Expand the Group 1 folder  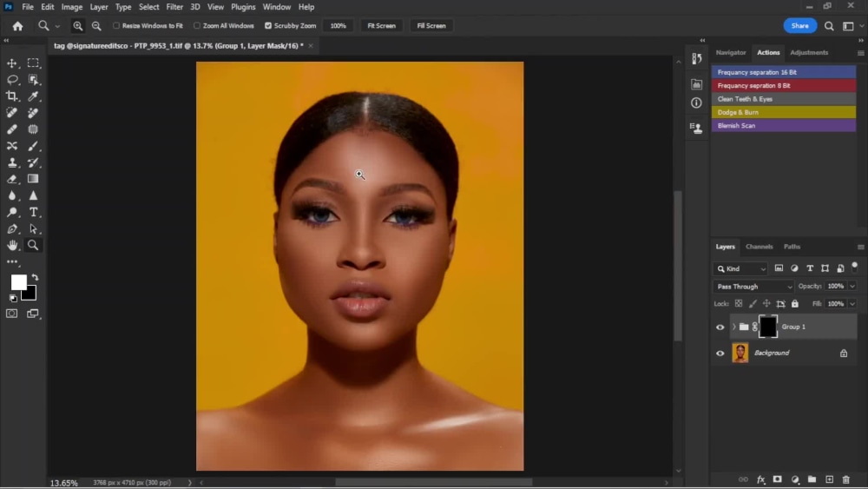click(x=734, y=327)
